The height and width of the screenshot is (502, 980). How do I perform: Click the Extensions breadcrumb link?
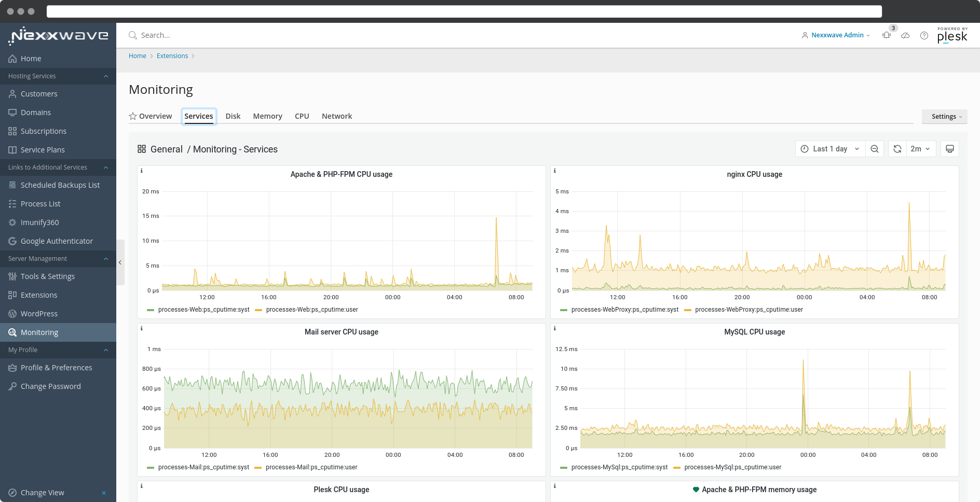pyautogui.click(x=172, y=56)
